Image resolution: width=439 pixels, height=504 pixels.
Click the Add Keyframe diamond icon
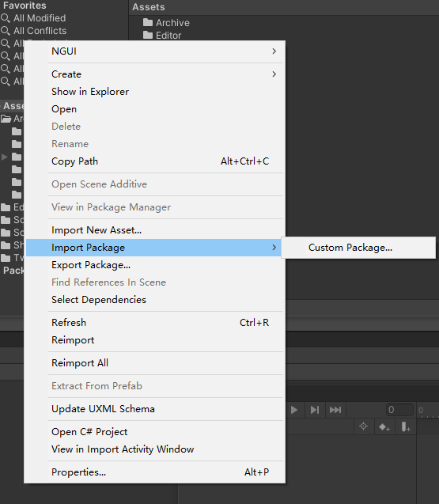(384, 427)
